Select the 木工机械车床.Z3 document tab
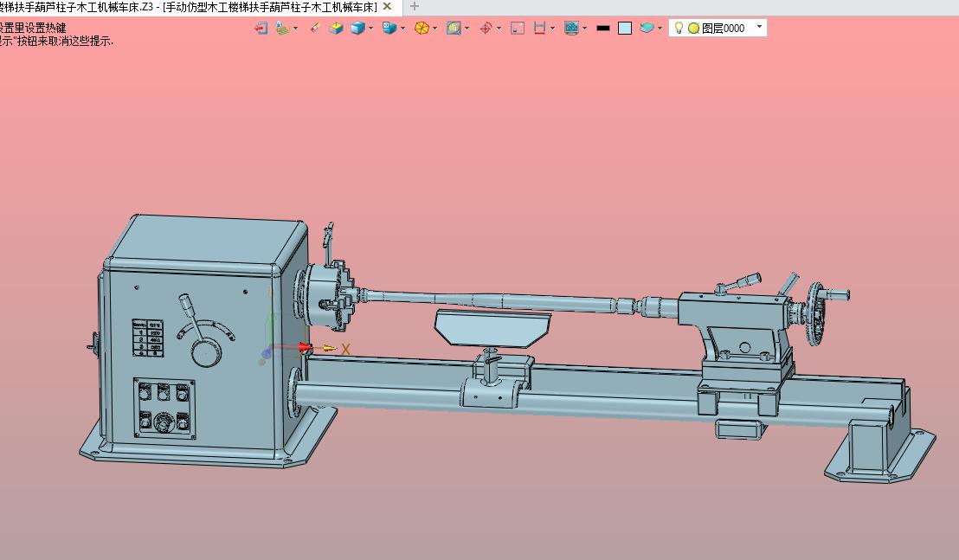This screenshot has width=959, height=560. click(x=189, y=7)
